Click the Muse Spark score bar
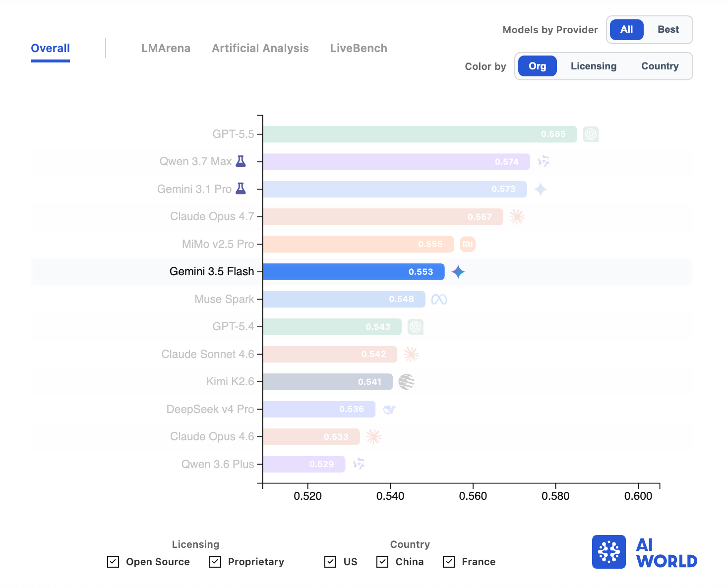Image resolution: width=727 pixels, height=588 pixels. pos(344,299)
